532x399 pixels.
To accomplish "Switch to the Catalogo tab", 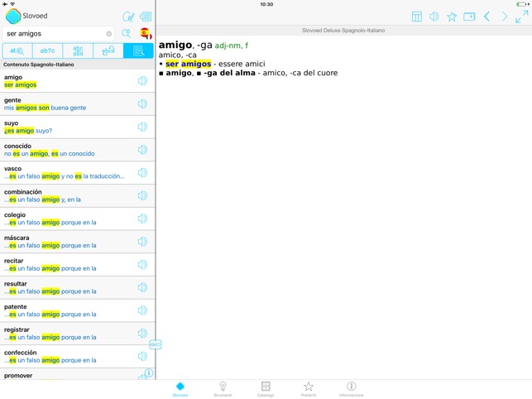I will coord(266,389).
